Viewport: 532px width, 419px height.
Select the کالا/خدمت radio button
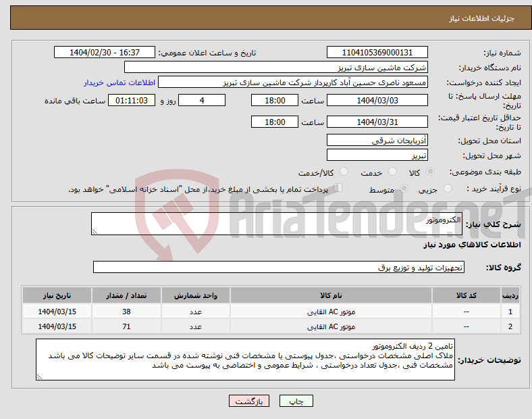[x=344, y=172]
